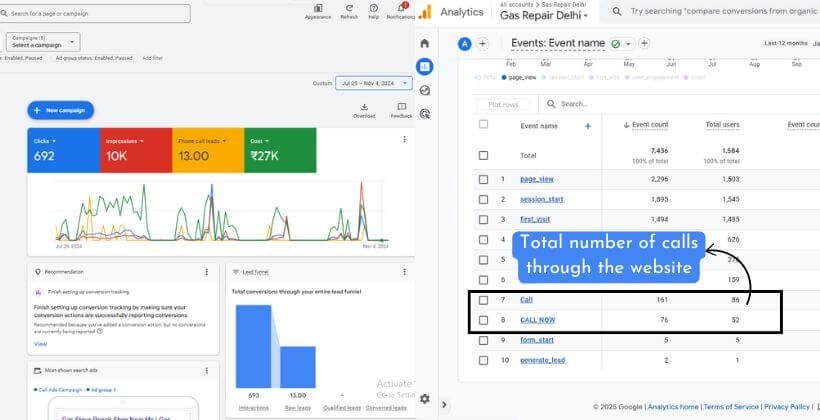Open Feedback in Google Ads overview
Screen dimensions: 820x420
pyautogui.click(x=402, y=110)
